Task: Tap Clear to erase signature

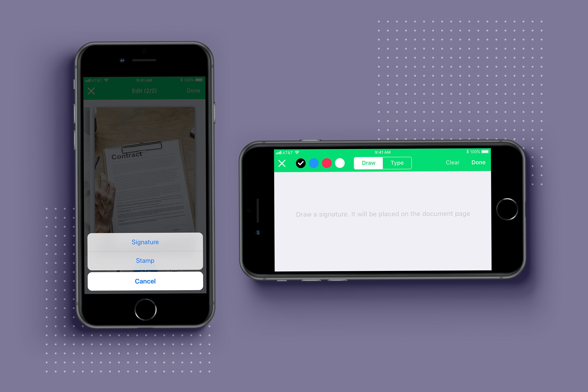Action: pyautogui.click(x=452, y=163)
